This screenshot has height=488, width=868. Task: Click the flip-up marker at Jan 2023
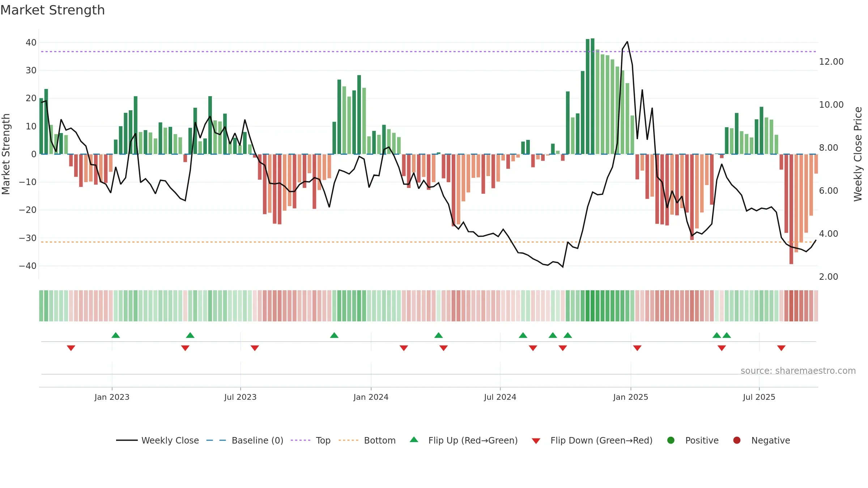tap(116, 335)
